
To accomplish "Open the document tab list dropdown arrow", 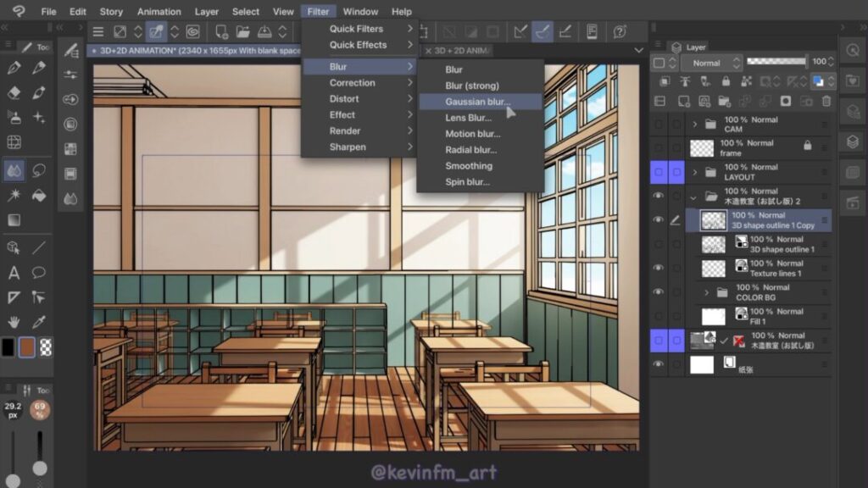I will tap(639, 50).
